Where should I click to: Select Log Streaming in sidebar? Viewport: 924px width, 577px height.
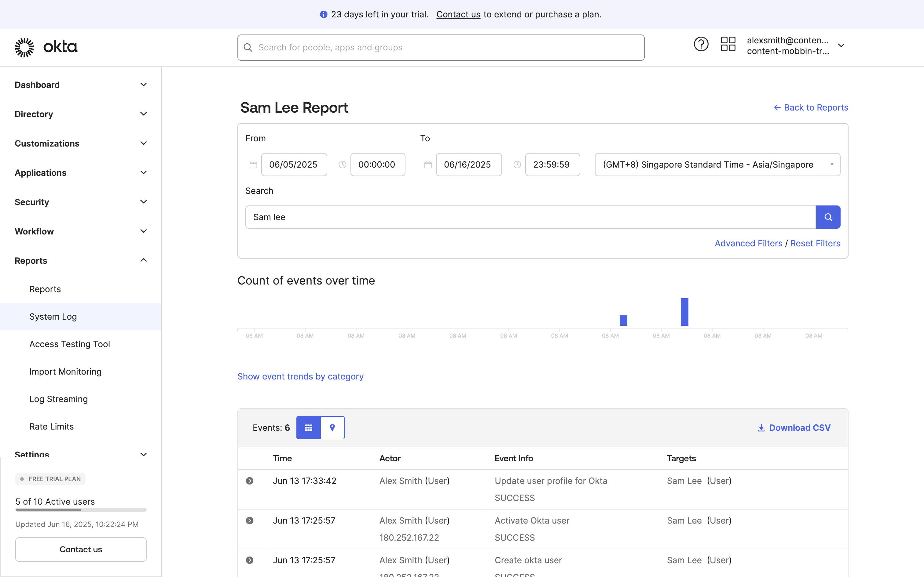(x=58, y=399)
